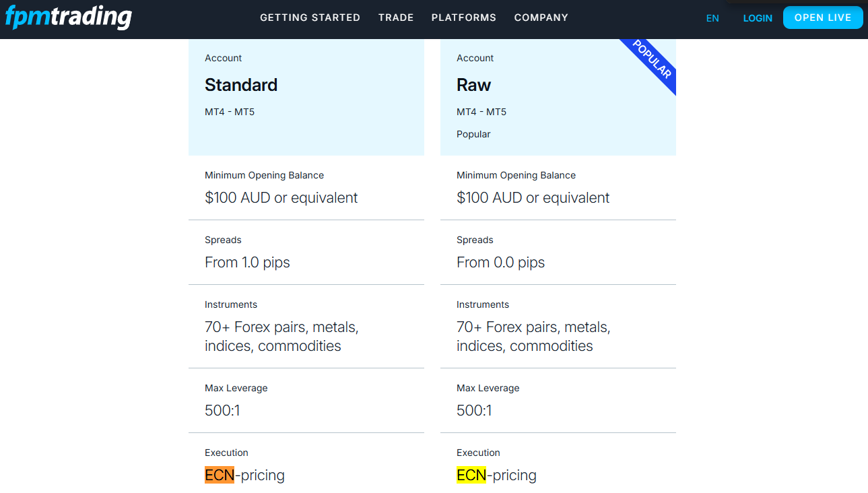
Task: Click the Login link
Action: click(x=758, y=18)
